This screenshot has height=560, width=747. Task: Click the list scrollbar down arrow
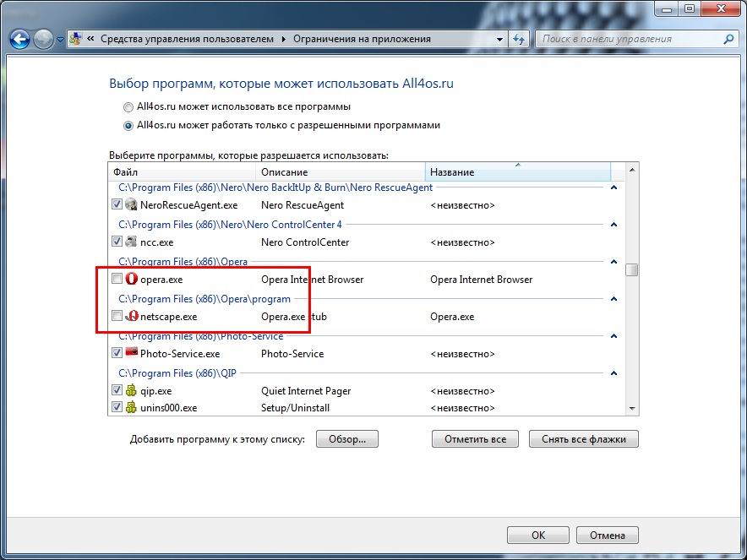tap(632, 409)
